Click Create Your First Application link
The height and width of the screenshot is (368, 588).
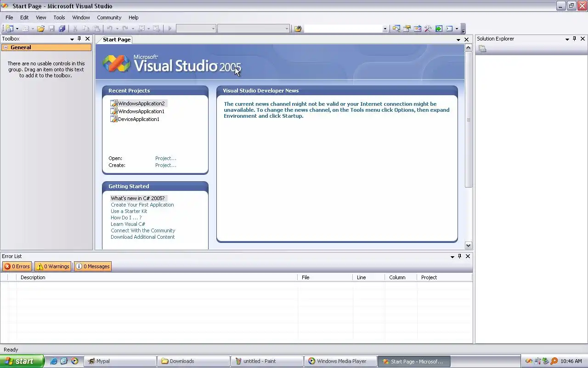tap(142, 205)
